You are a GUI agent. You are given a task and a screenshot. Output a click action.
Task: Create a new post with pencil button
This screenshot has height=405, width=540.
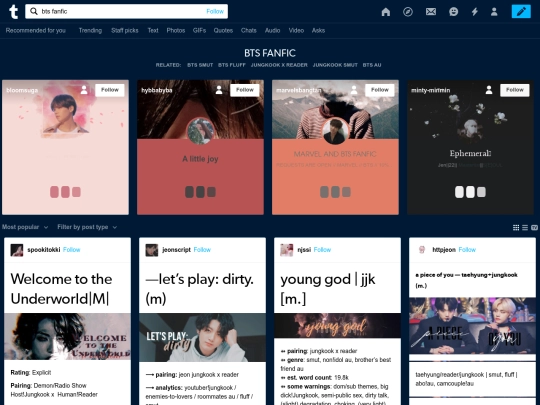coord(521,11)
